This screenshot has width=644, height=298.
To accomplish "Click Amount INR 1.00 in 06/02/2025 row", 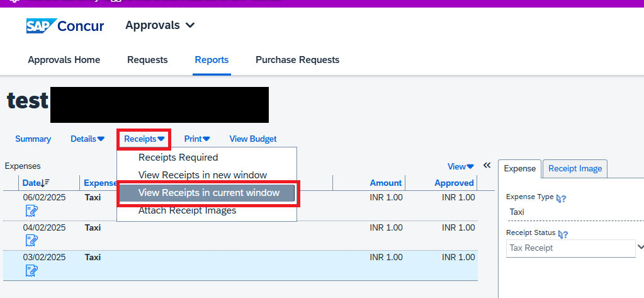I will click(x=386, y=197).
